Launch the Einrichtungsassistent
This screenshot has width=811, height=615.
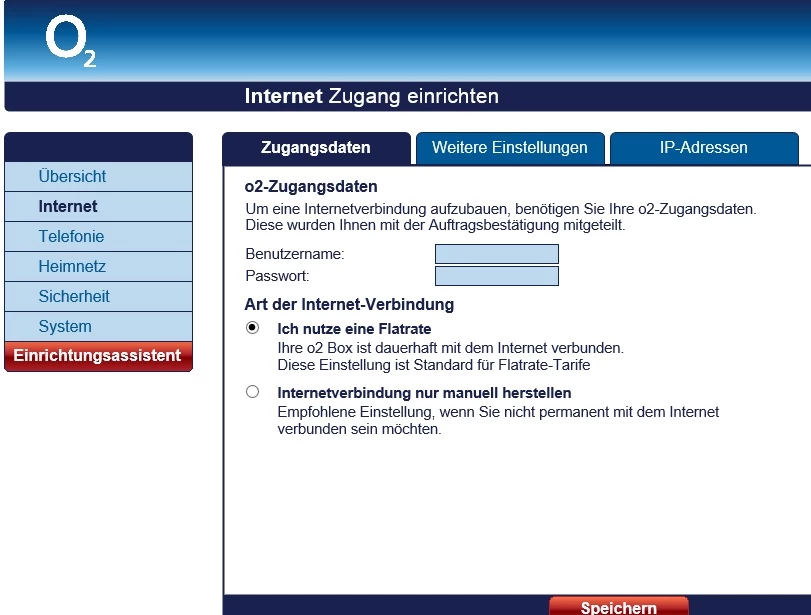(x=98, y=356)
